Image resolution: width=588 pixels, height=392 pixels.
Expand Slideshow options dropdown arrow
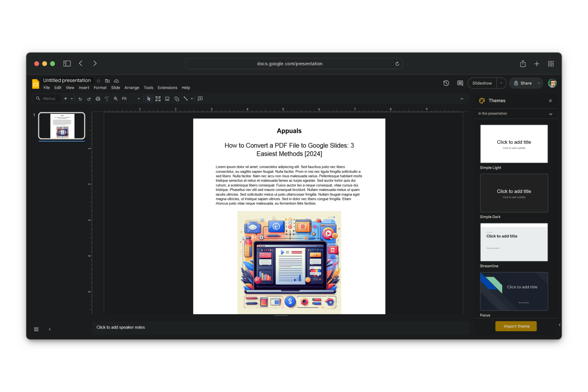(501, 83)
